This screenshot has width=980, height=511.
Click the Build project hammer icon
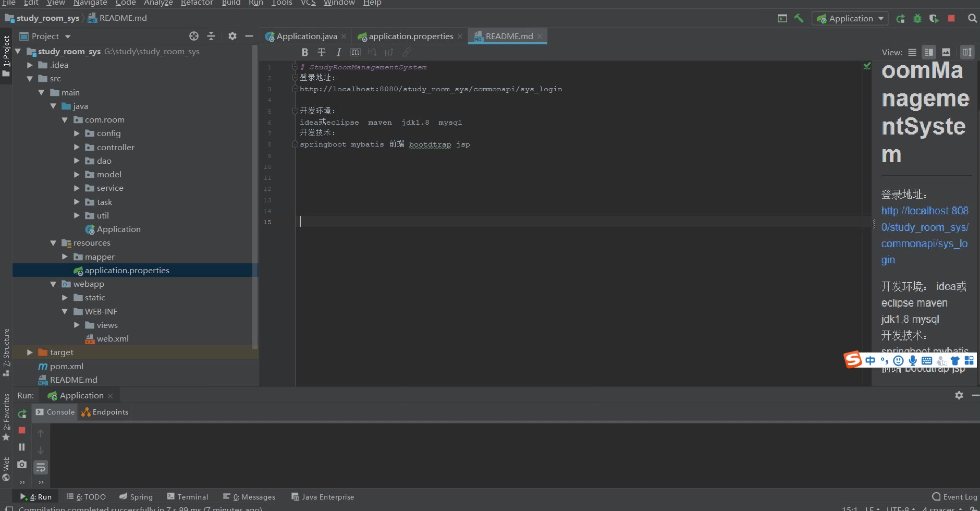[799, 18]
